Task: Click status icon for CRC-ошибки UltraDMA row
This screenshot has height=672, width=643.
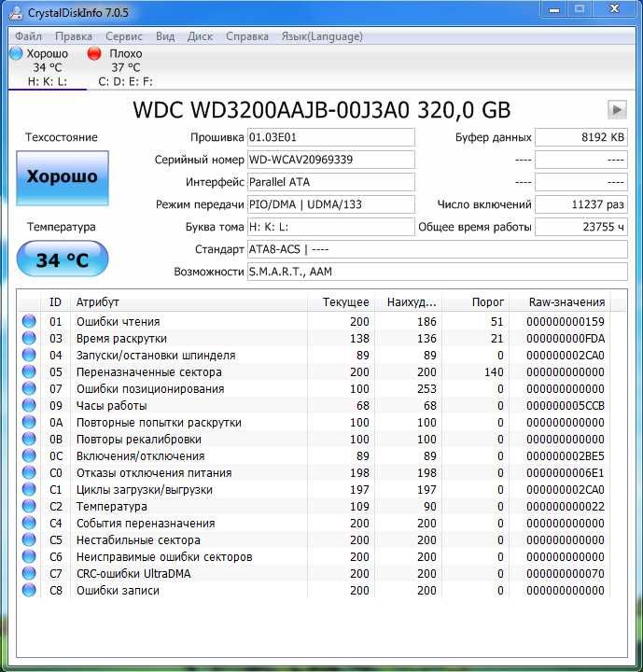Action: click(x=29, y=573)
